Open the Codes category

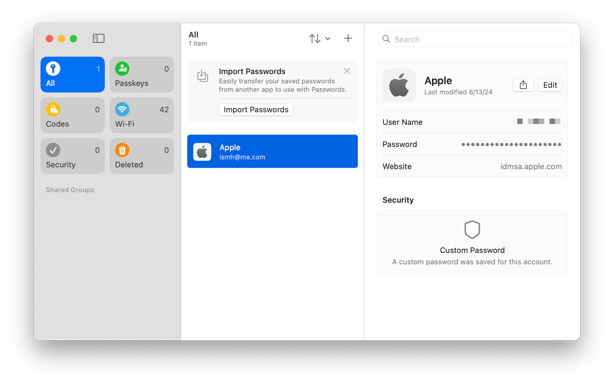(x=72, y=115)
